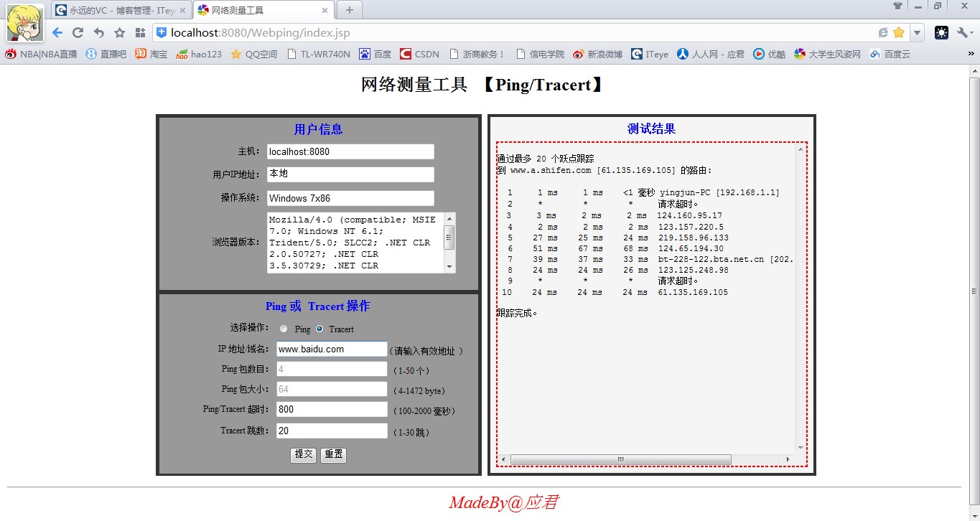Close the 网络测量工具 tab
980x521 pixels.
click(x=325, y=11)
